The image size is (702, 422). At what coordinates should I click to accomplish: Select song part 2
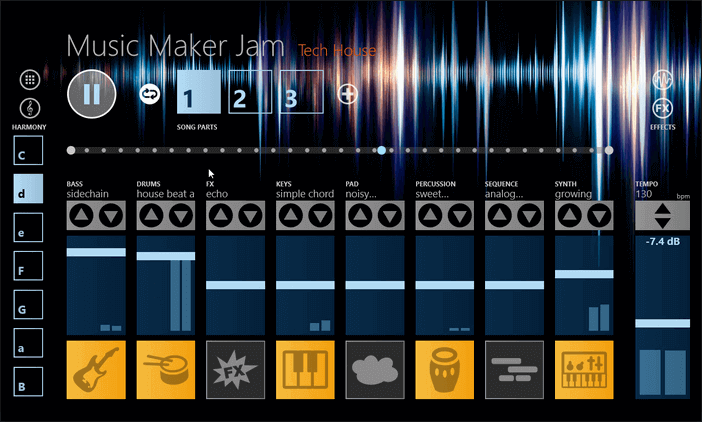250,92
